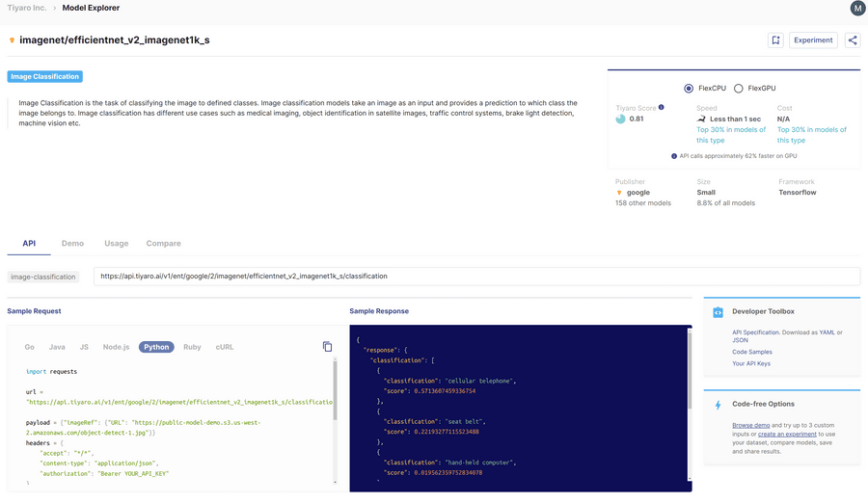Click the Browse demo link
868x503 pixels.
tap(750, 426)
